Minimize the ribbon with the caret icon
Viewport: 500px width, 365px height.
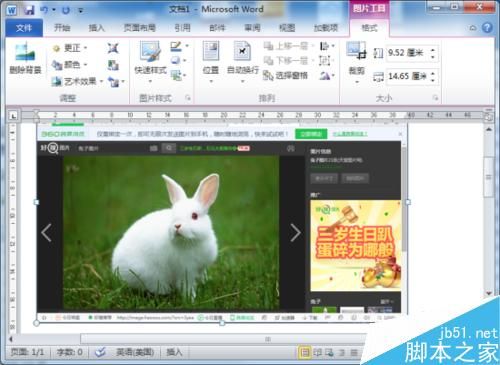point(473,28)
